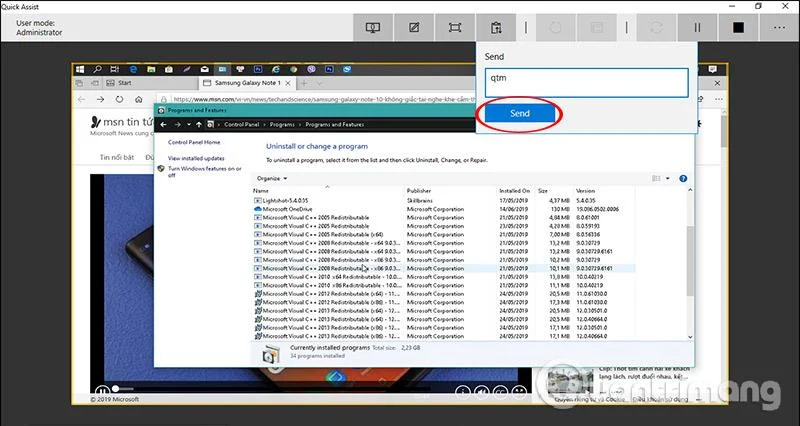The width and height of the screenshot is (800, 426).
Task: Open the Organize dropdown in Programs and Features
Action: pyautogui.click(x=272, y=179)
